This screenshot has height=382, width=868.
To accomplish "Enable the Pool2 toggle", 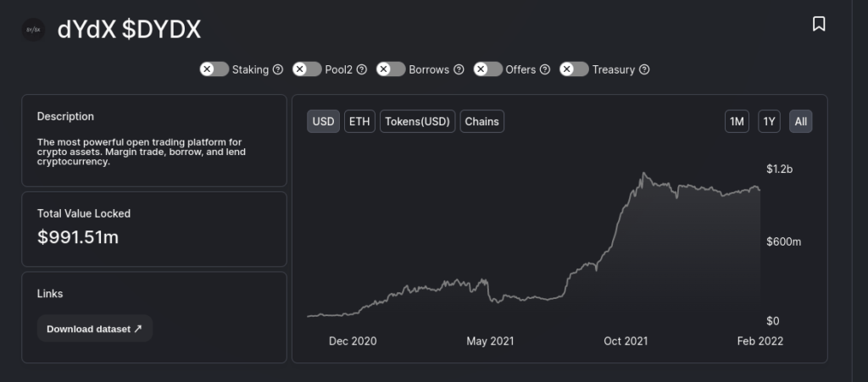I will click(307, 69).
